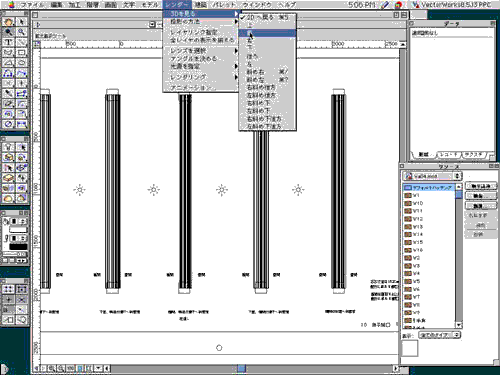500x375 pixels.
Task: Click the second zoom icon in bottom bar
Action: 61,368
